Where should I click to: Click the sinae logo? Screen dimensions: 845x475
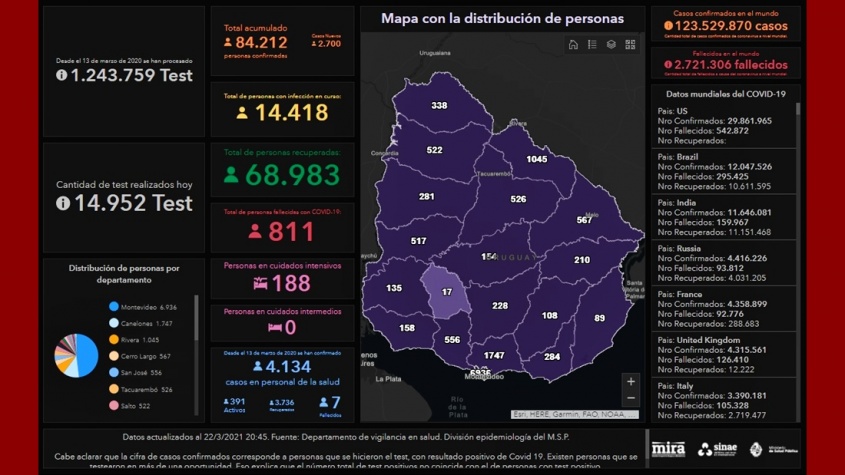click(x=717, y=449)
